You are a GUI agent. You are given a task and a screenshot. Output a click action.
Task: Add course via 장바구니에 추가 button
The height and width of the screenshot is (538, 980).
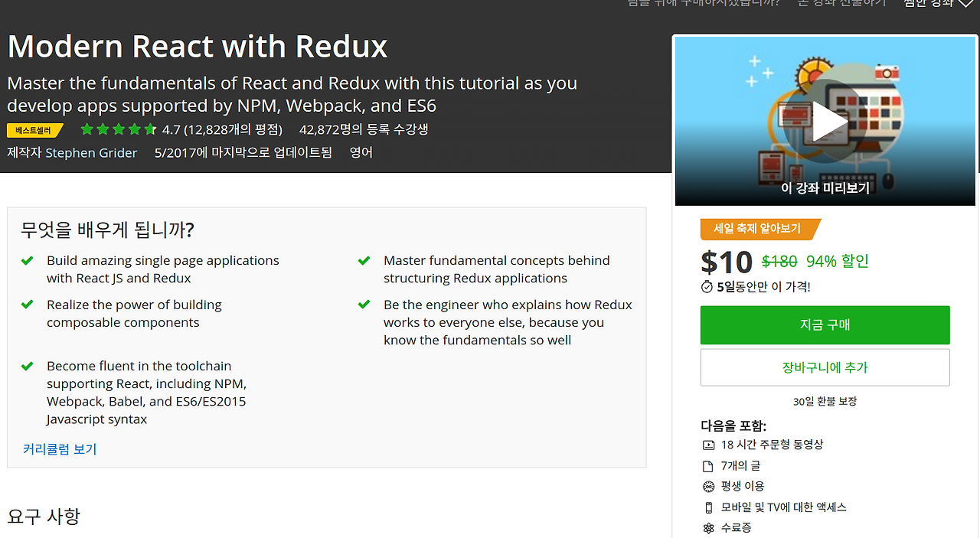(825, 367)
